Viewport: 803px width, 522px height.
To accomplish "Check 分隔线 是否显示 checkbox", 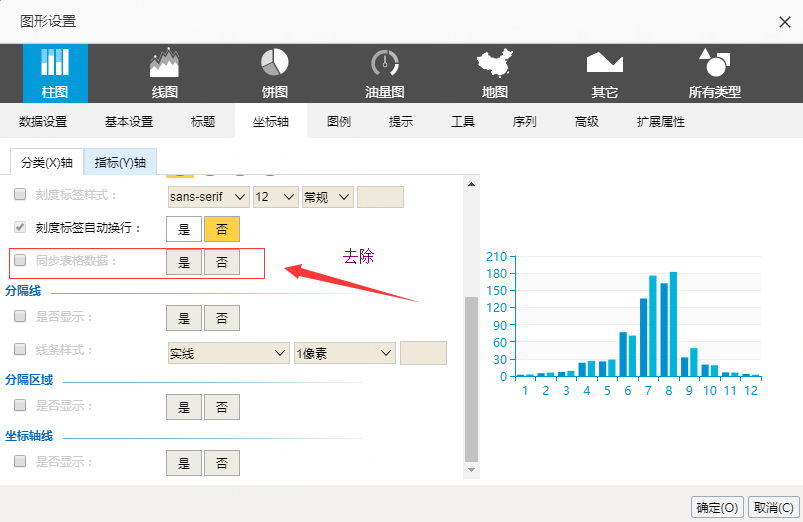I will (20, 316).
